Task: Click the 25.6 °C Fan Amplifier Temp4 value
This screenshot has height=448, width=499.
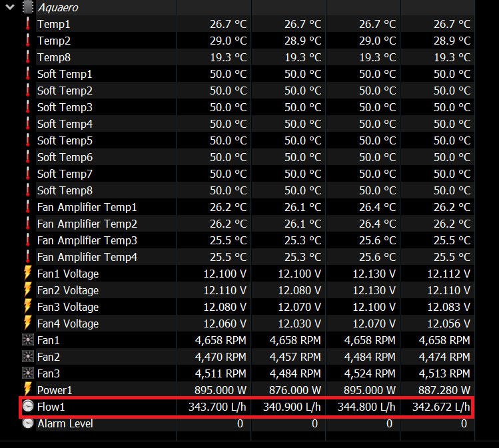Action: pos(378,256)
